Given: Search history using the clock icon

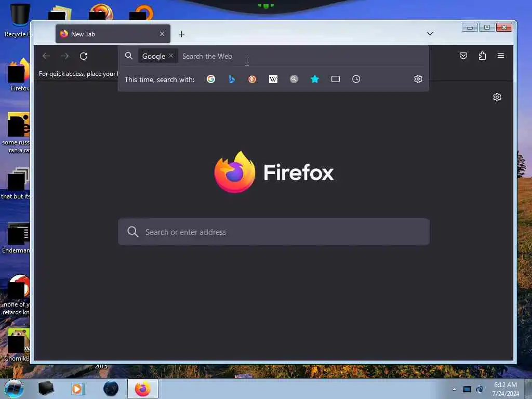Looking at the screenshot, I should (356, 79).
